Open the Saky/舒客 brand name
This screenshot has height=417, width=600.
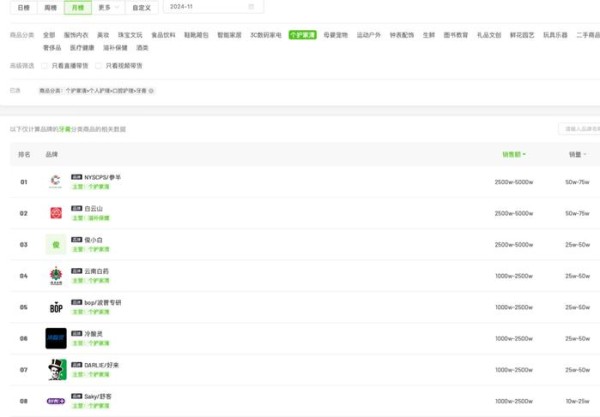click(98, 397)
